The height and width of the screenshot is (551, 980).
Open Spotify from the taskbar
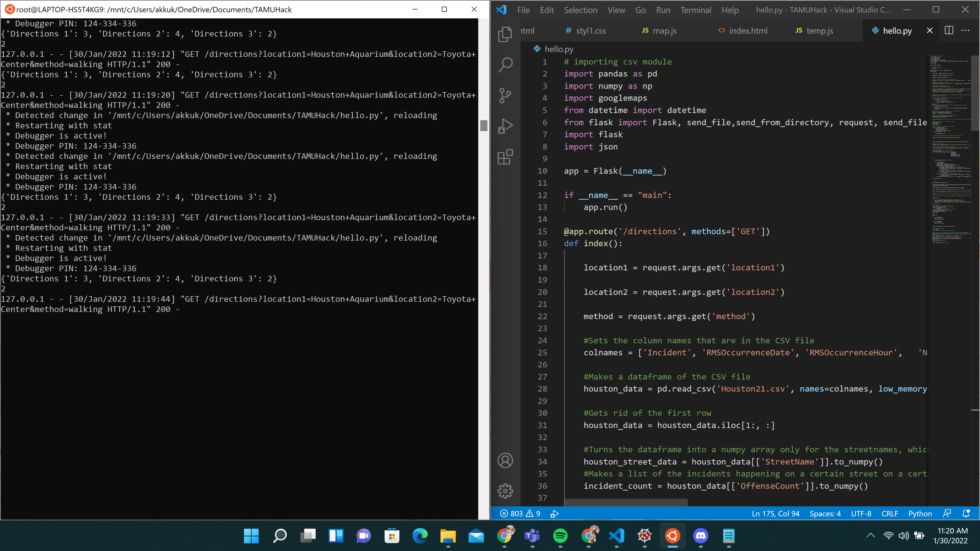pyautogui.click(x=560, y=536)
